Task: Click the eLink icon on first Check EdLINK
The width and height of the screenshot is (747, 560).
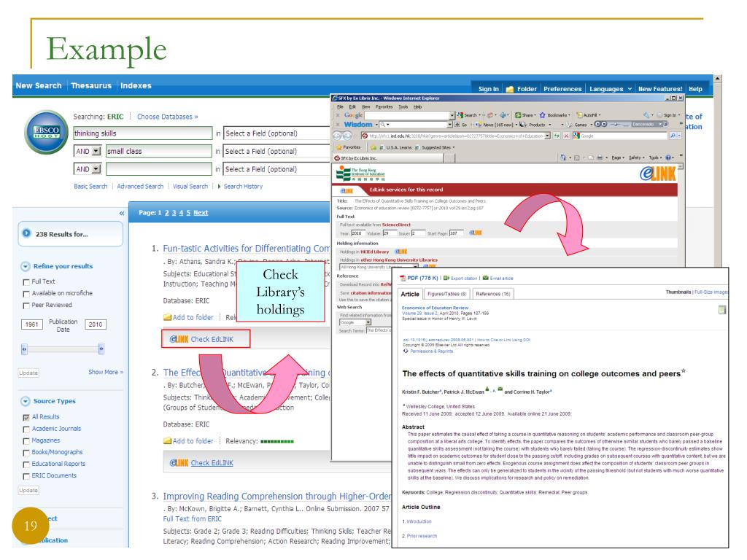Action: [179, 339]
